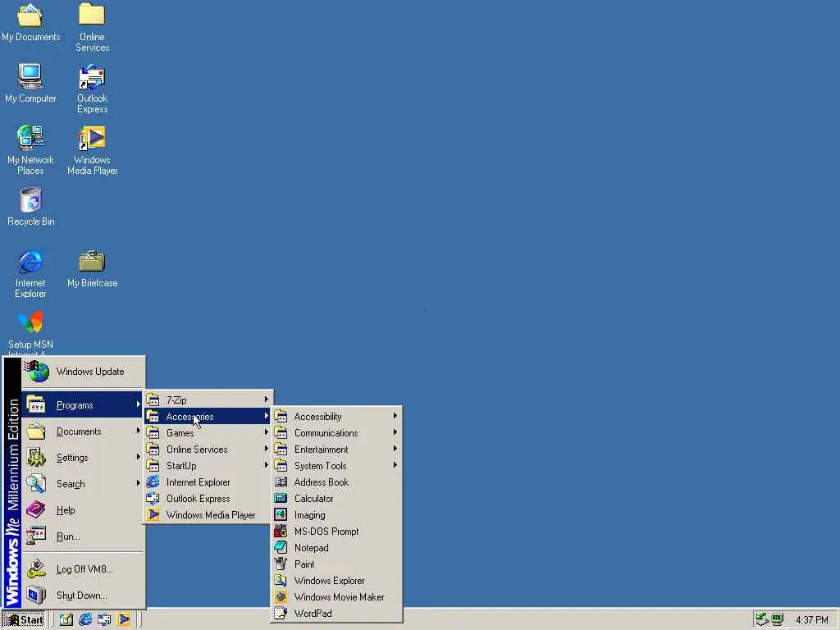Expand the System Tools submenu arrow

(x=395, y=465)
